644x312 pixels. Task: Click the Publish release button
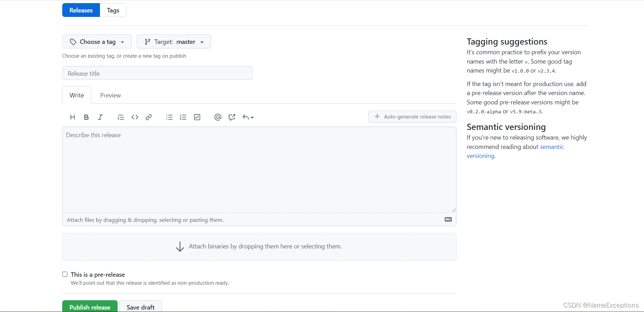90,306
